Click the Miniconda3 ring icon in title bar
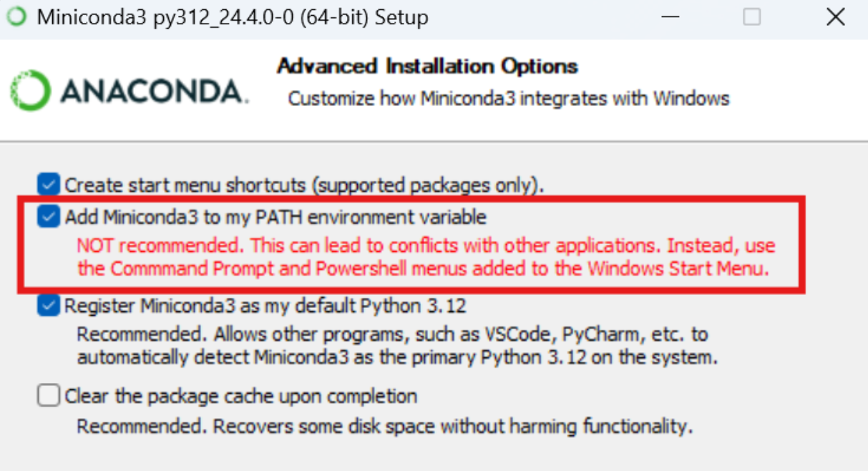 (x=16, y=17)
